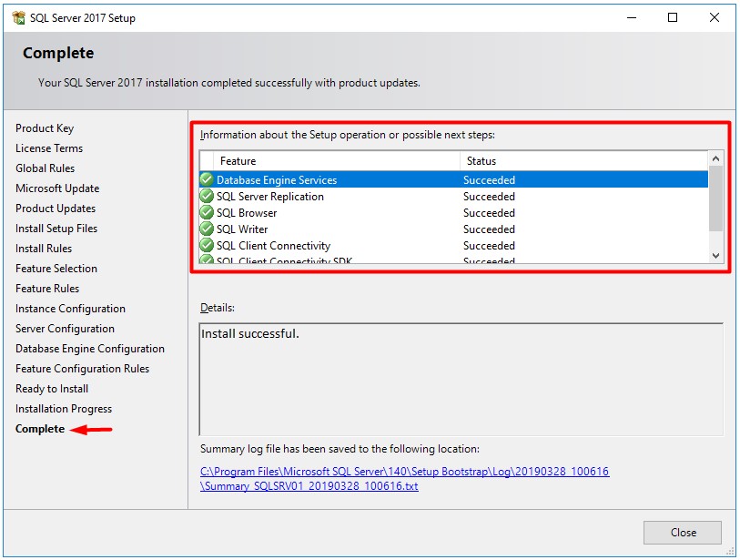Select the Ready to Install step
The width and height of the screenshot is (740, 560).
[51, 388]
